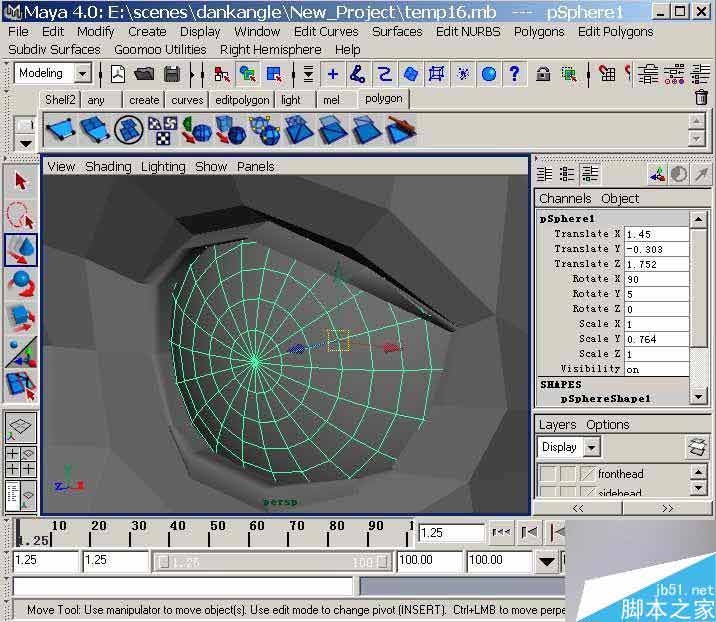Click the time slider at frame 50
Viewport: 716px width, 622px height.
pos(210,532)
